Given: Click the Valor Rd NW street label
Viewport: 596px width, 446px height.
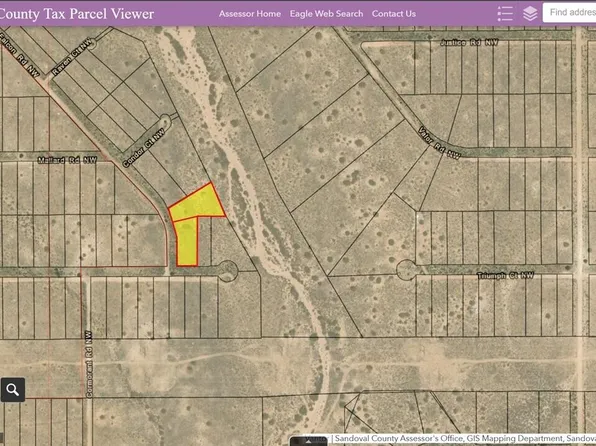Looking at the screenshot, I should [439, 143].
